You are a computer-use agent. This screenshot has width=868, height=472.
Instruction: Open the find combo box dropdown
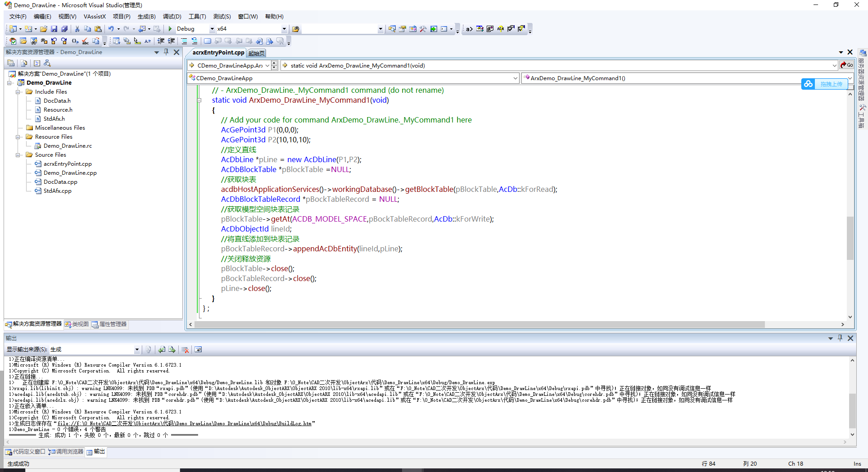click(x=380, y=29)
